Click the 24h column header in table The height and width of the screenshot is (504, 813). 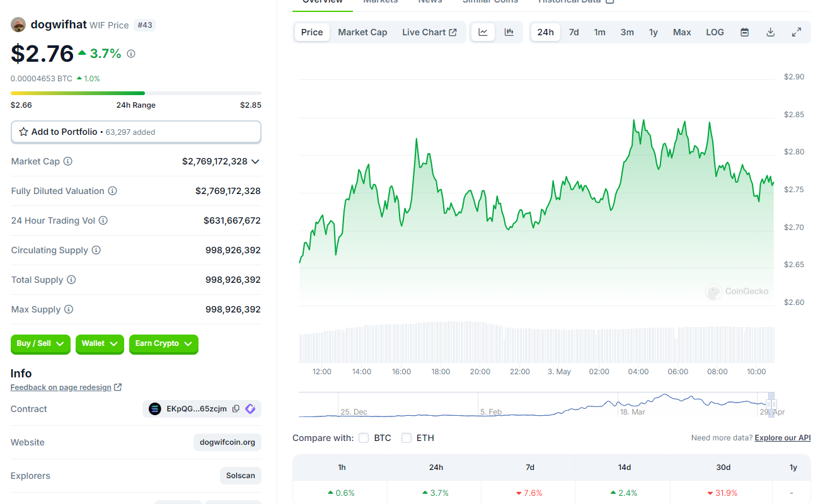point(436,467)
